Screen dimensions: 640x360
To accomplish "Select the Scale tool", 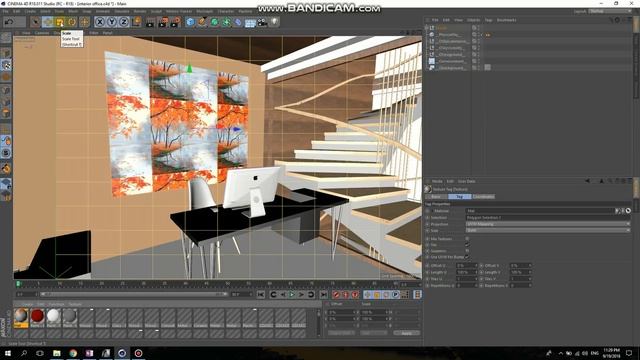I will 60,22.
